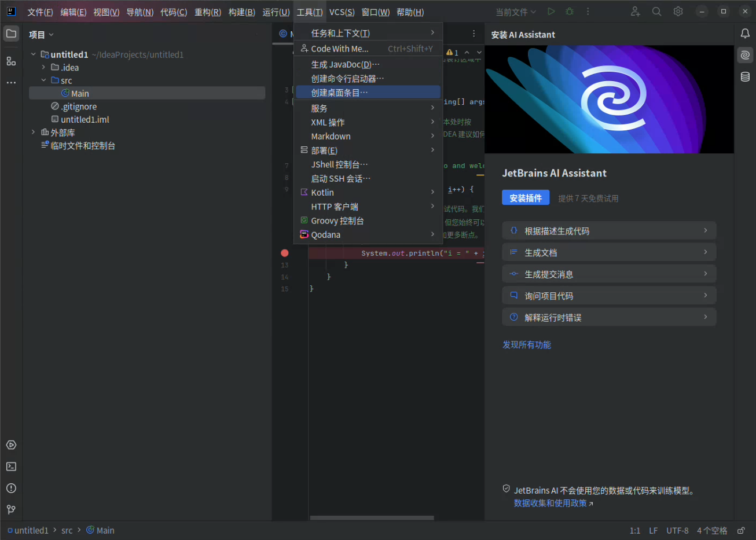Toggle the AI Assistant sidebar icon

pos(745,56)
